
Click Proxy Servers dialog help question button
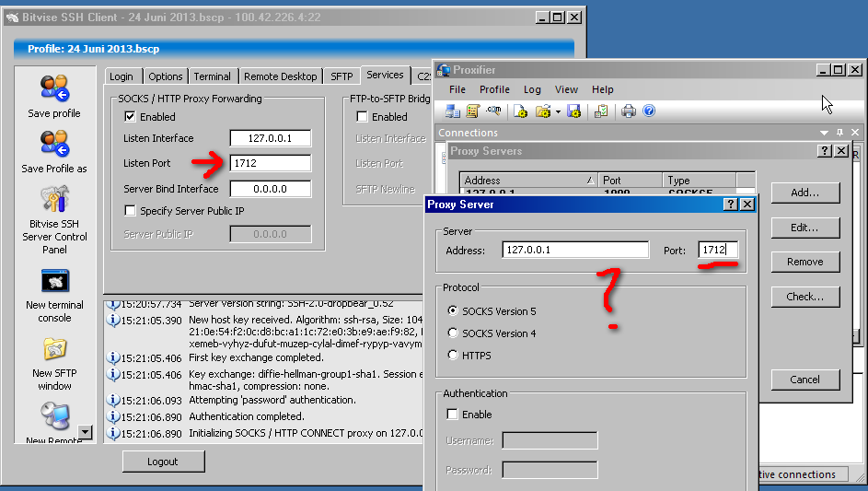click(824, 151)
